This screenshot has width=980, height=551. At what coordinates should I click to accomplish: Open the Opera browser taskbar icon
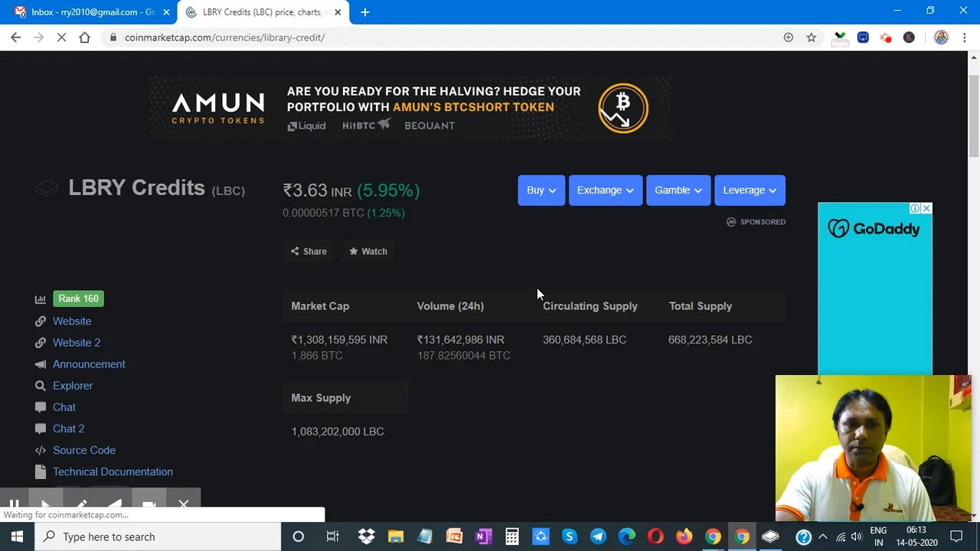click(x=655, y=536)
